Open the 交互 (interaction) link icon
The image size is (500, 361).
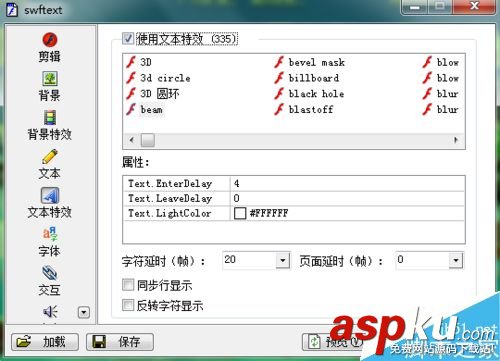coord(50,273)
